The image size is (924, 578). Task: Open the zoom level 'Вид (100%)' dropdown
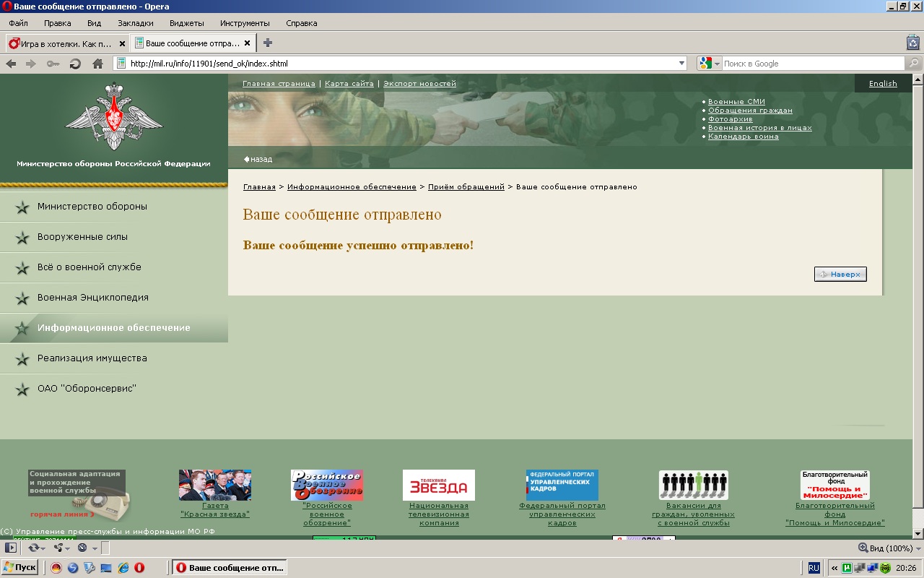[x=885, y=548]
